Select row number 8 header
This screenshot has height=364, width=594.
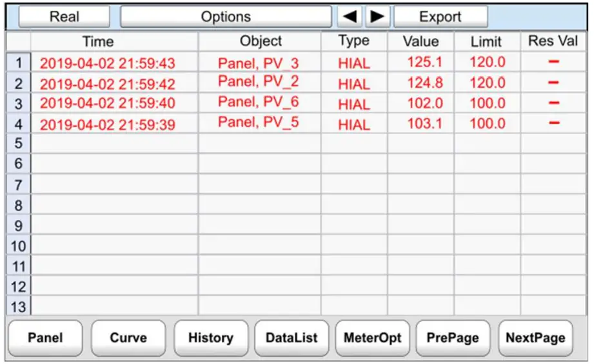(x=19, y=206)
